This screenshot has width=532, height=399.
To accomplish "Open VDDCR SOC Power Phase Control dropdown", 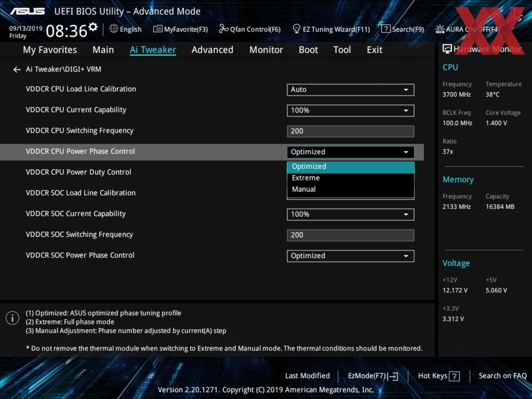I will click(x=350, y=256).
